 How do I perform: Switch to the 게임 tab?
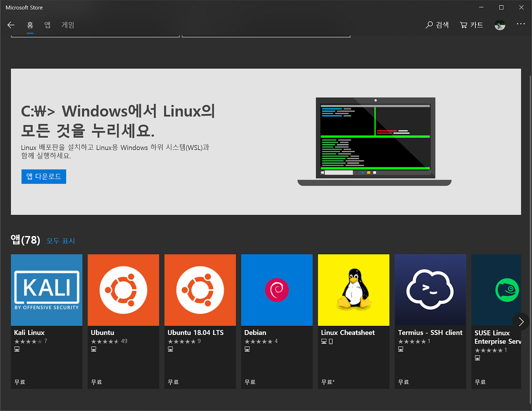pos(68,25)
